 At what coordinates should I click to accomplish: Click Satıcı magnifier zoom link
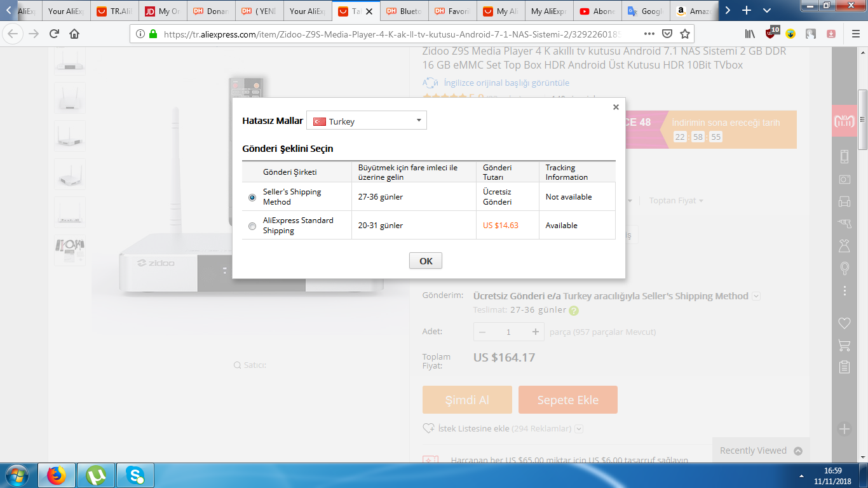(250, 365)
